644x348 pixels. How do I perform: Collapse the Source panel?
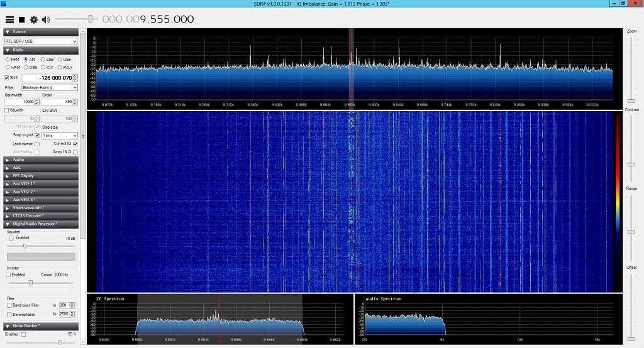pos(41,31)
